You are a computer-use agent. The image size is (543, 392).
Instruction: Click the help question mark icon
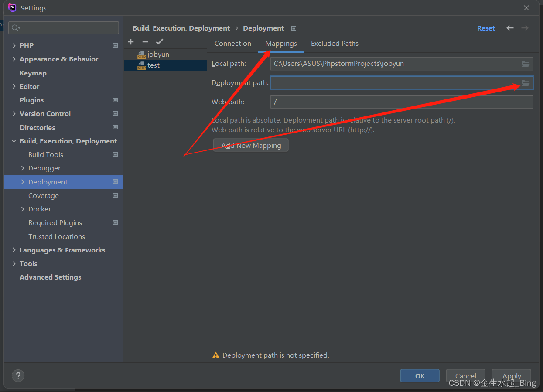[x=18, y=375]
